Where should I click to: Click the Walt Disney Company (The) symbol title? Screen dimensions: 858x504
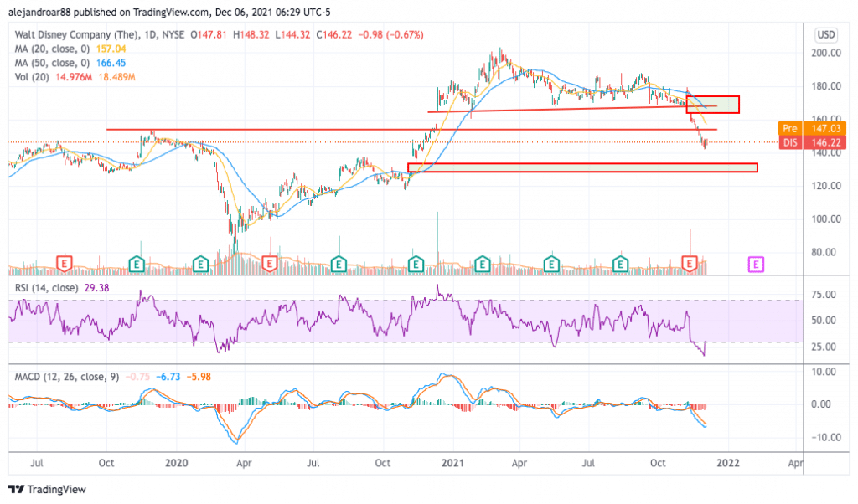[76, 34]
